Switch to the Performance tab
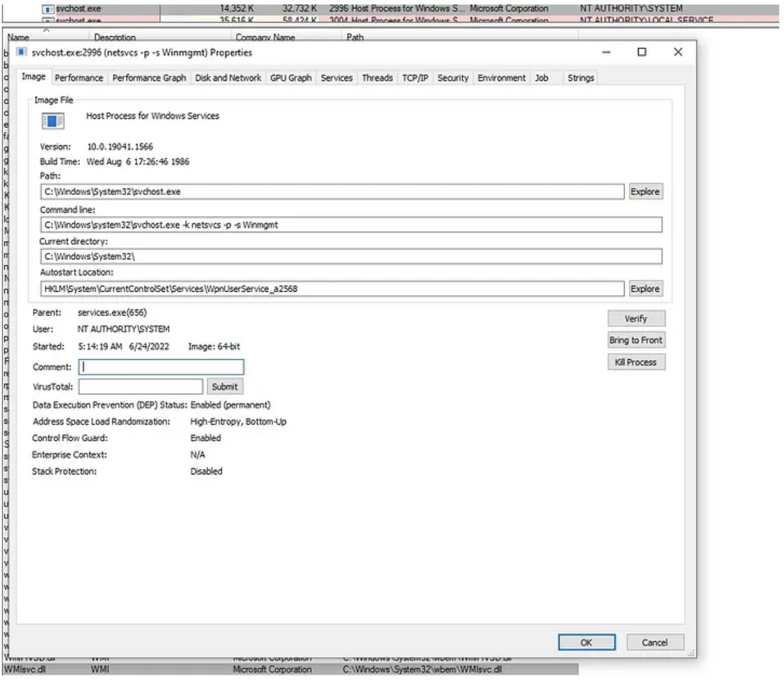 pyautogui.click(x=78, y=78)
